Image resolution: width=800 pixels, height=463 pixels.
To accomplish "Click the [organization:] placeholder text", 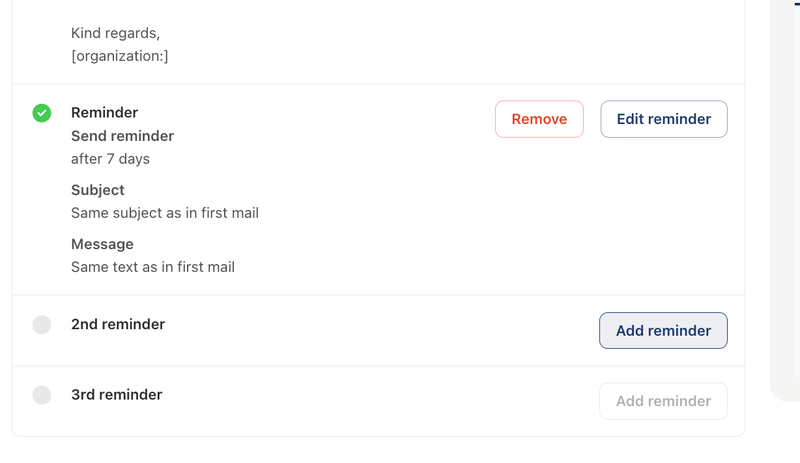I will click(x=120, y=56).
